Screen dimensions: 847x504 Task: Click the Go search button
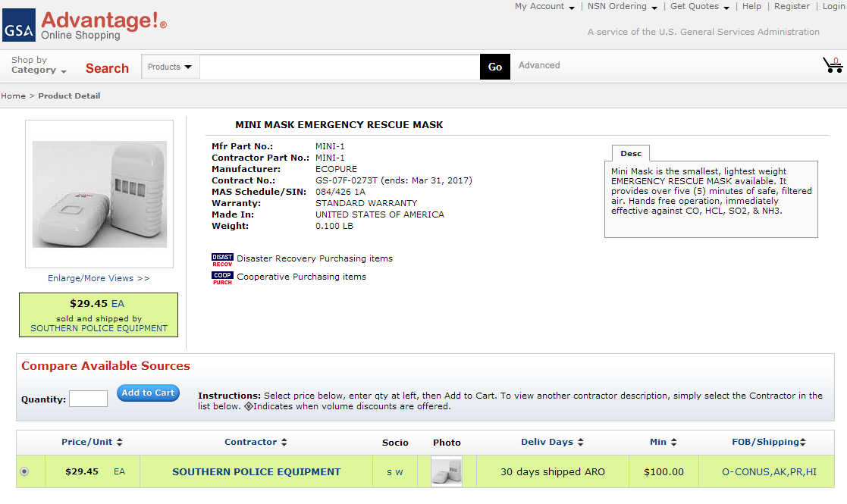tap(495, 67)
